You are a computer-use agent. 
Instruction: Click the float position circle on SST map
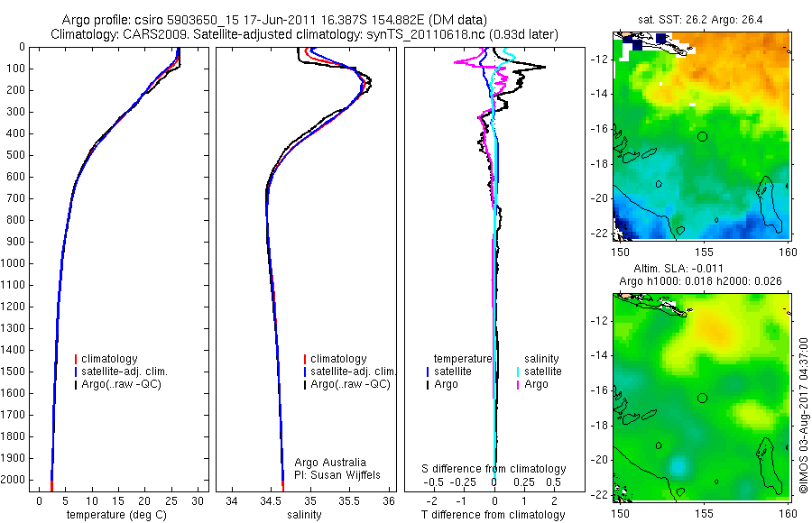pyautogui.click(x=702, y=137)
